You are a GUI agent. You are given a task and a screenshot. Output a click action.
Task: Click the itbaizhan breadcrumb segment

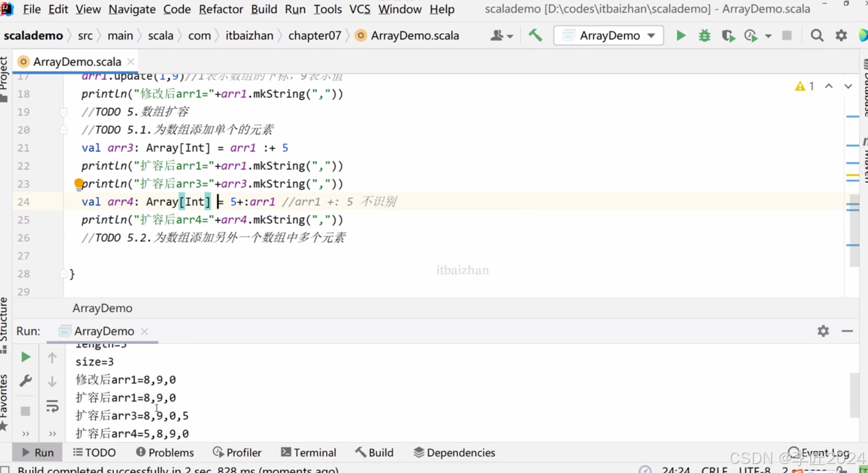(250, 35)
